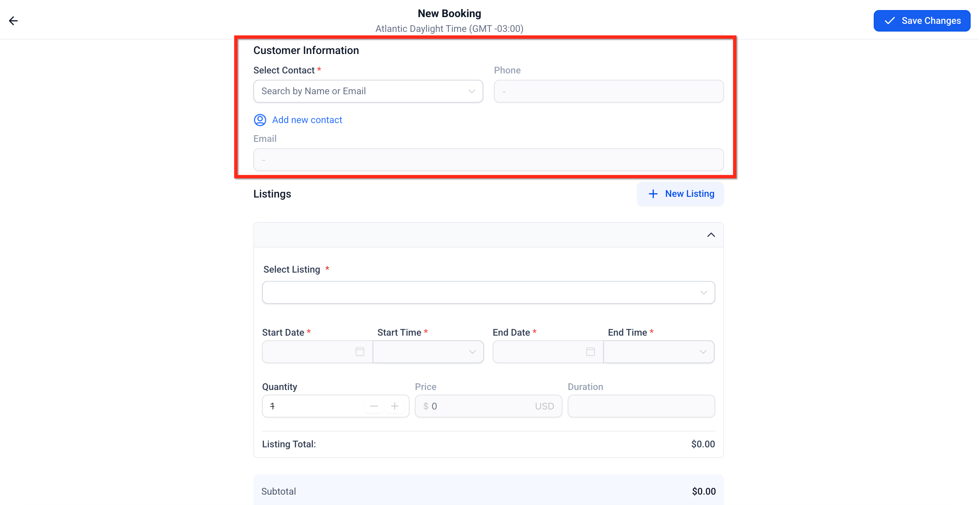Increase quantity with the plus button
This screenshot has width=980, height=505.
pyautogui.click(x=395, y=406)
